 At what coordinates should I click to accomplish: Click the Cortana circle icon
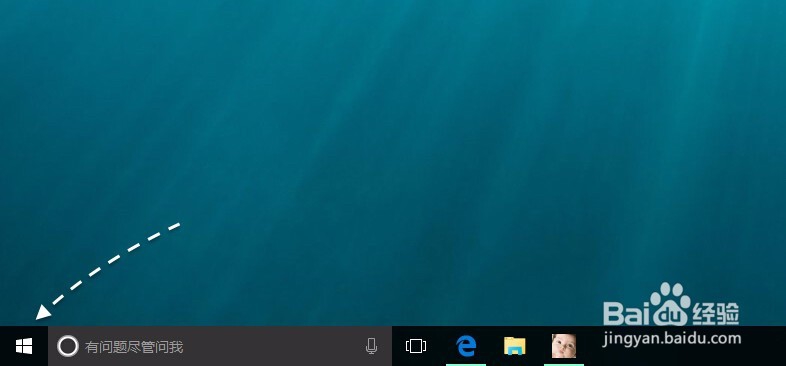tap(68, 346)
